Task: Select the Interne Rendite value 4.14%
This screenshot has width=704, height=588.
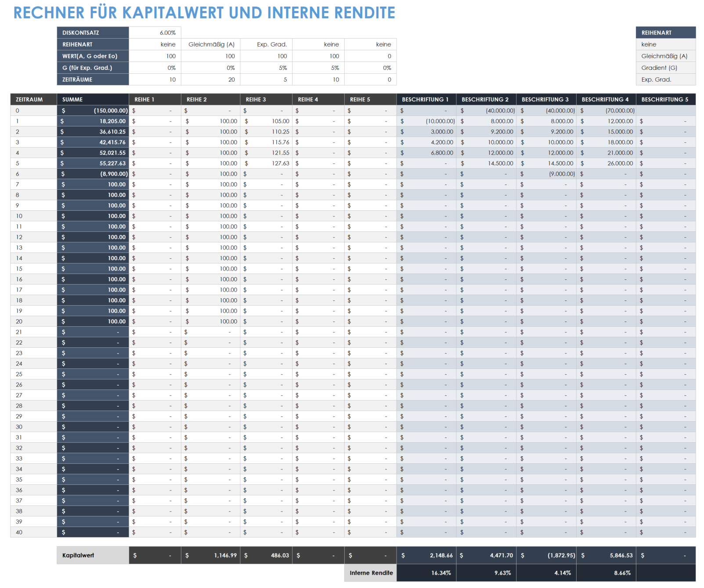Action: click(x=546, y=573)
